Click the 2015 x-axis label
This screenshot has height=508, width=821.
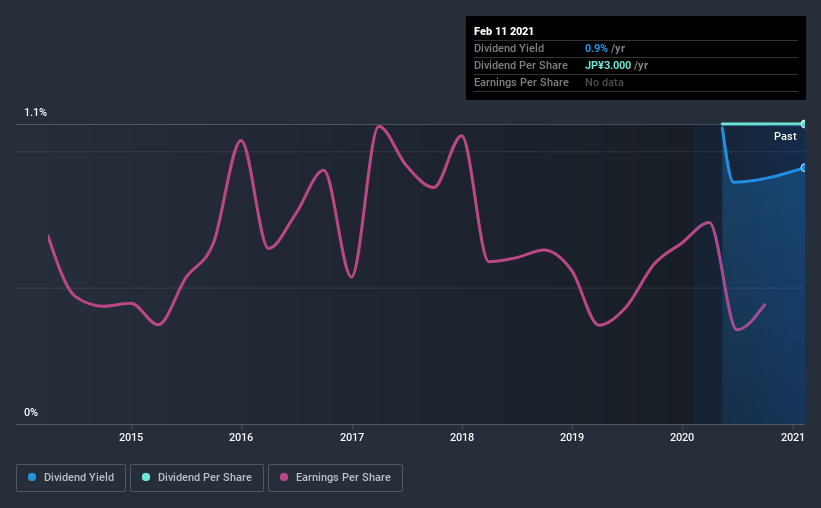[131, 437]
